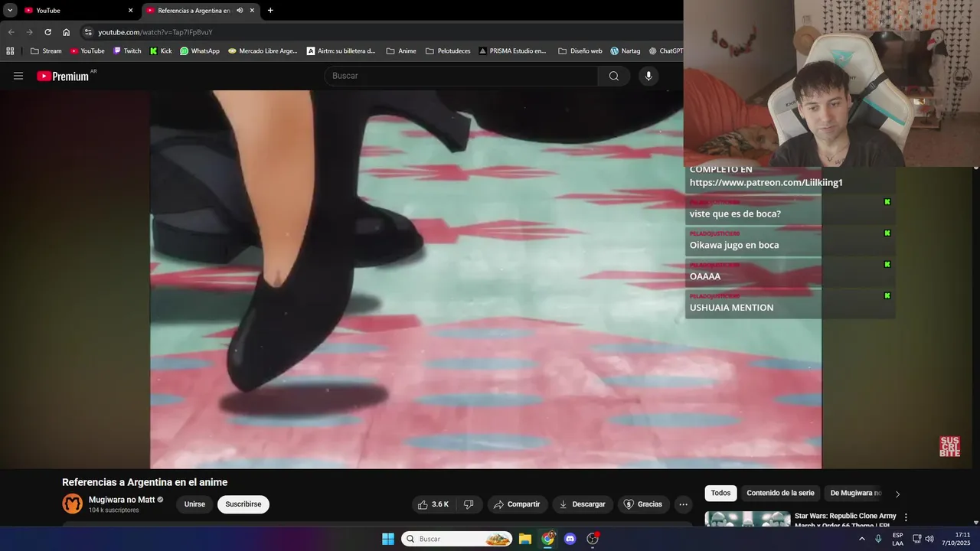This screenshot has height=551, width=980.
Task: Select Contenido de la serie chip
Action: tap(780, 494)
